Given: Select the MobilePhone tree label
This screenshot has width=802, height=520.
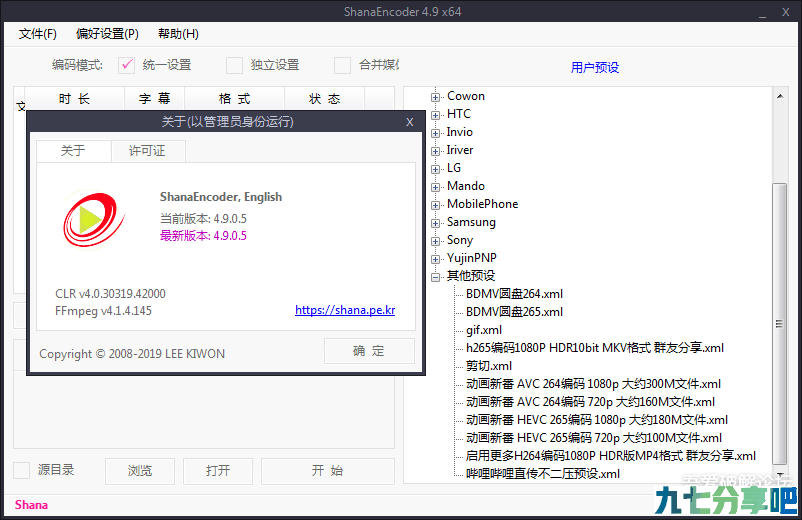Looking at the screenshot, I should pos(482,204).
